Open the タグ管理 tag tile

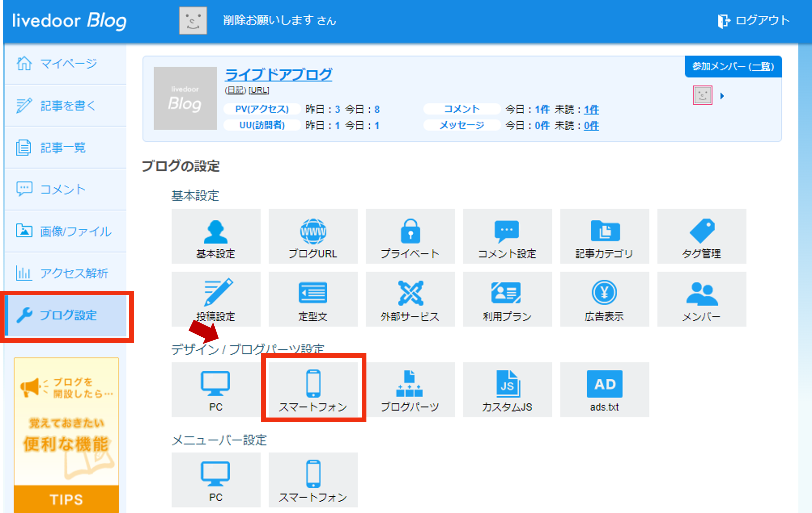(701, 236)
